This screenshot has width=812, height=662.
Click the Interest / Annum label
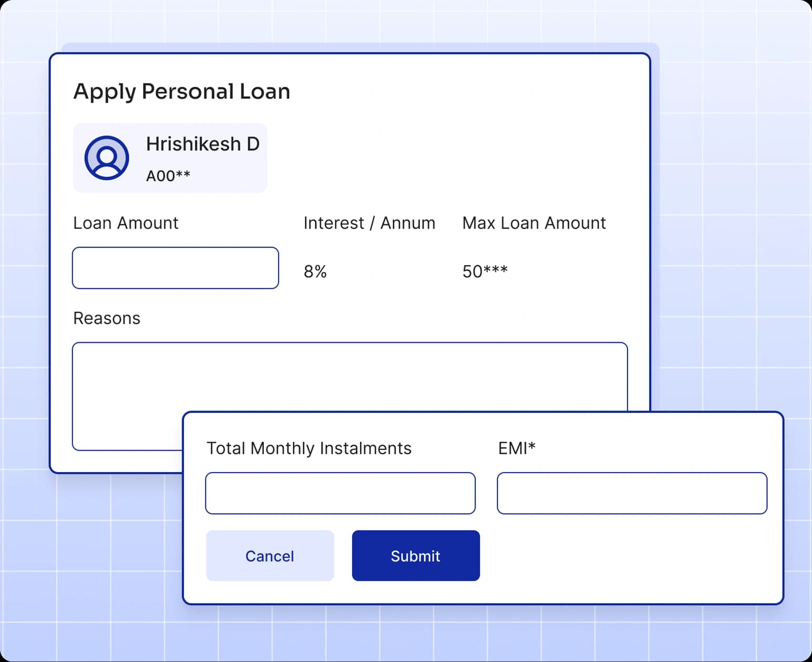click(x=368, y=223)
